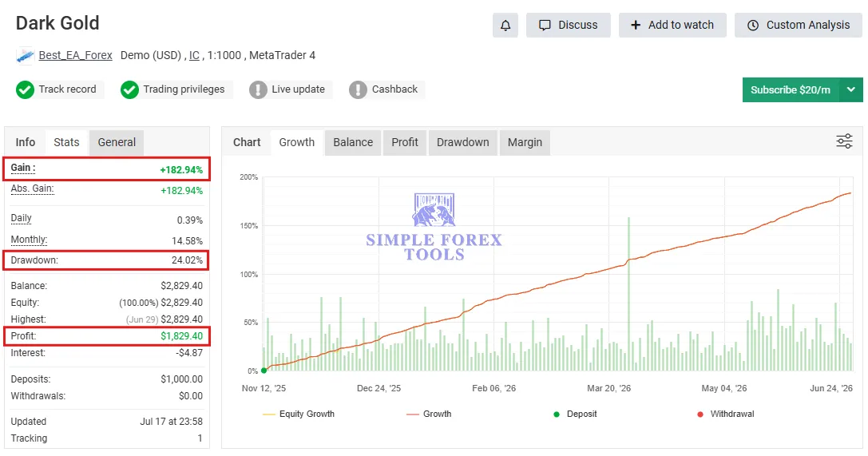Toggle Equity Growth series in legend
Screen dimensions: 868x456
pyautogui.click(x=299, y=414)
